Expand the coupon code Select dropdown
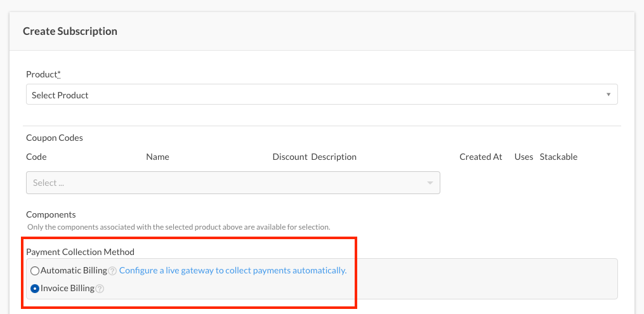 233,183
